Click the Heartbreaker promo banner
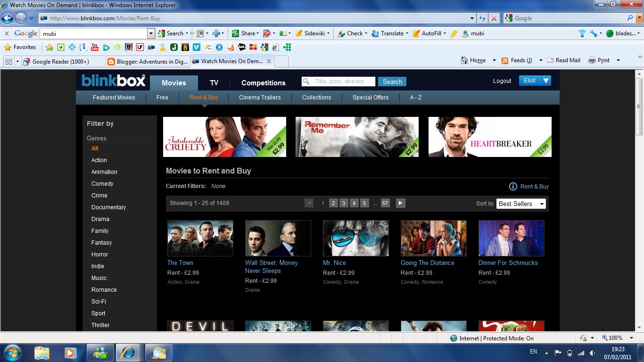 [490, 137]
